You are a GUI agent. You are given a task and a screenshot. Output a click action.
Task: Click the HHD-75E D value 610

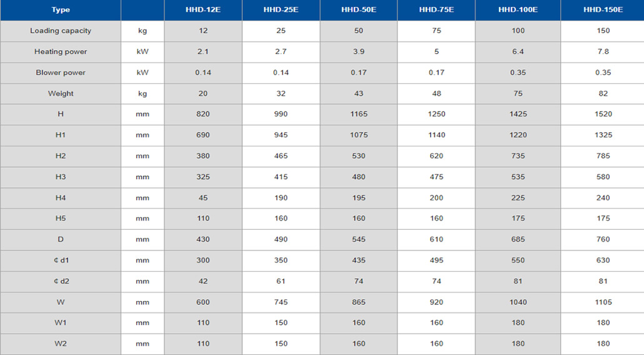click(x=436, y=239)
